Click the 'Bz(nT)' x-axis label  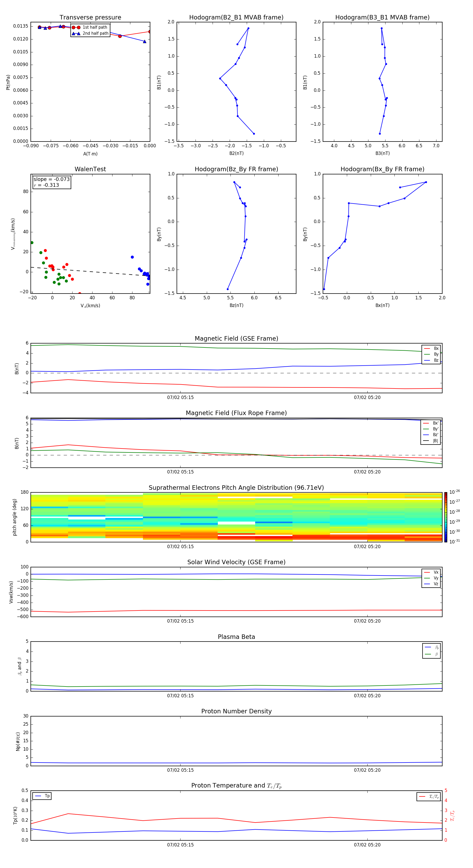pos(236,305)
